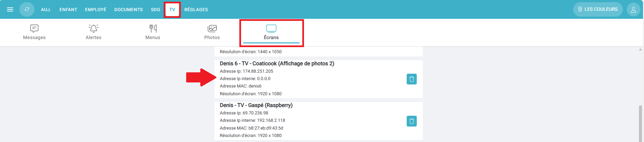Open the Photos tab
The width and height of the screenshot is (644, 142).
pos(212,32)
